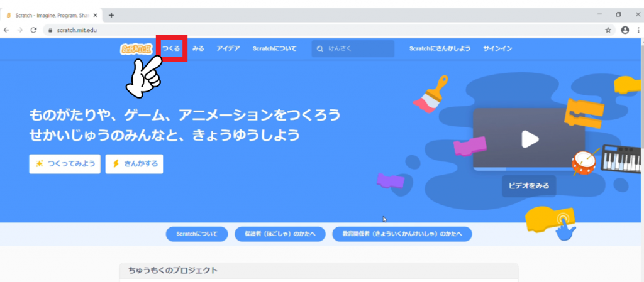
Task: Reload the page
Action: click(34, 30)
